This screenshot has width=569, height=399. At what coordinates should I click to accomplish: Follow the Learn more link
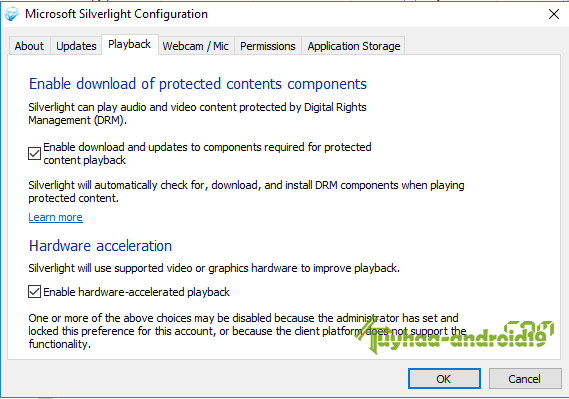pos(56,217)
